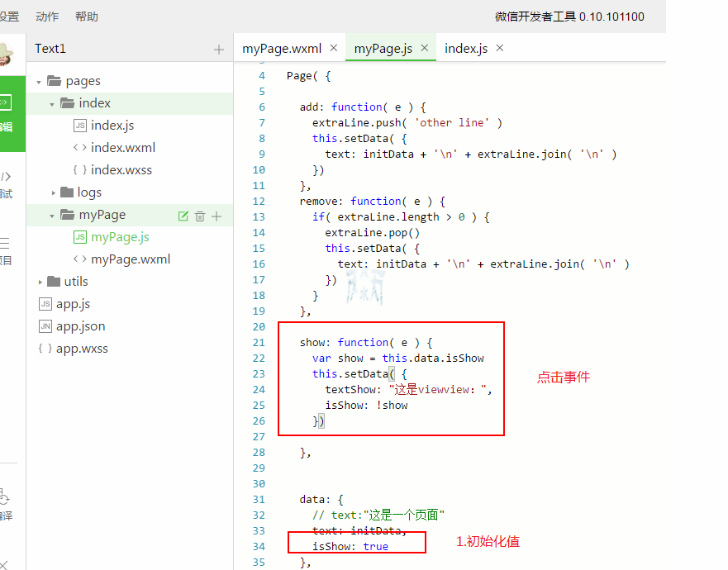Image resolution: width=728 pixels, height=570 pixels.
Task: Switch to the Debug (调试) sidebar panel
Action: click(7, 185)
